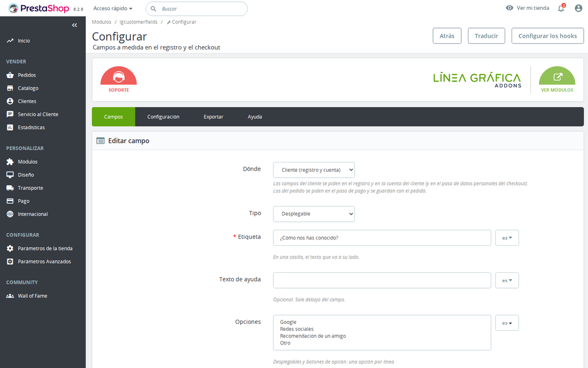
Task: Click the Wall of Fame people icon
Action: pyautogui.click(x=10, y=296)
